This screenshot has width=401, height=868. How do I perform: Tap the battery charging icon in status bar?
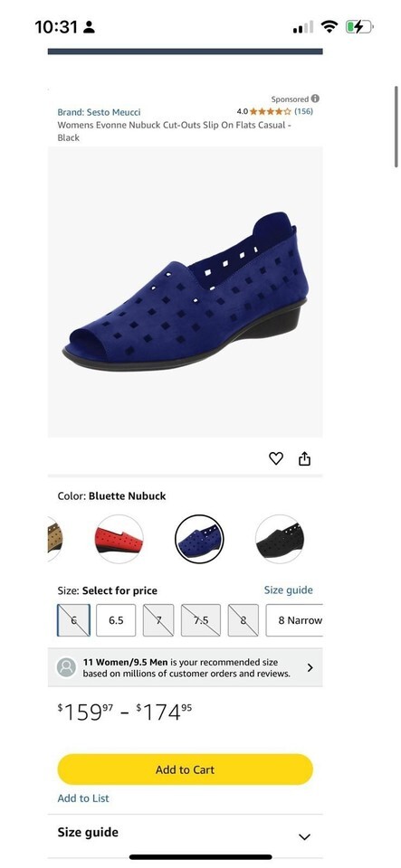tap(359, 26)
